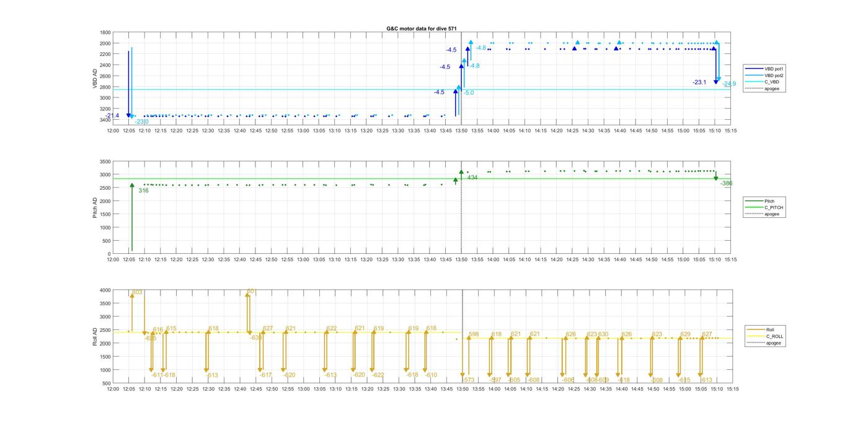Click the '598' roll data label

click(x=474, y=334)
